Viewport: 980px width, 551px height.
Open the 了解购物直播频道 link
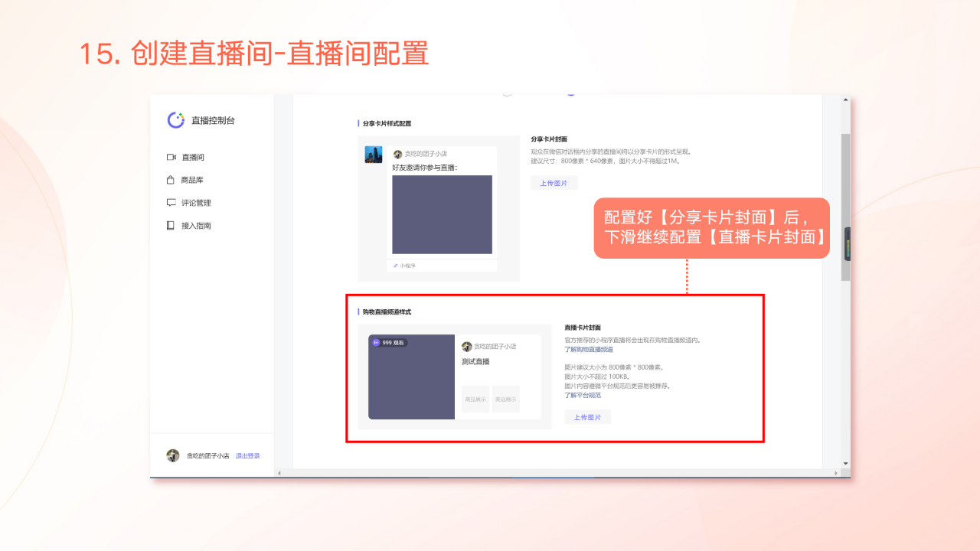click(x=589, y=349)
